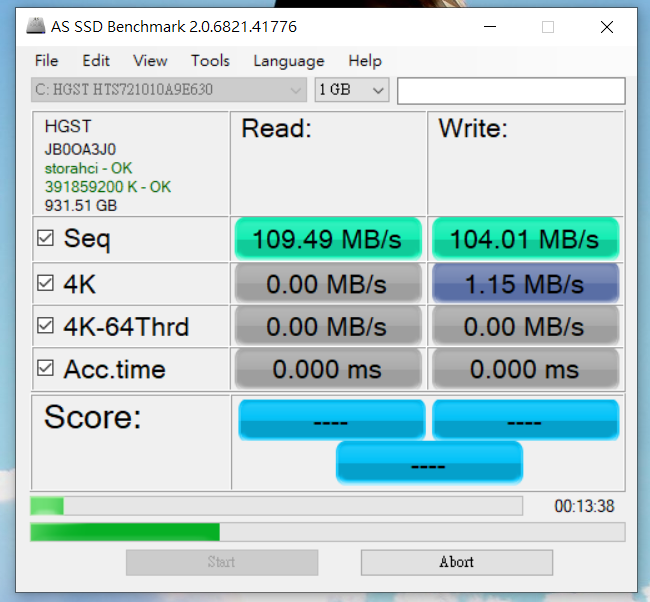Click the Acc.time write 0.000 ms field

[x=525, y=369]
